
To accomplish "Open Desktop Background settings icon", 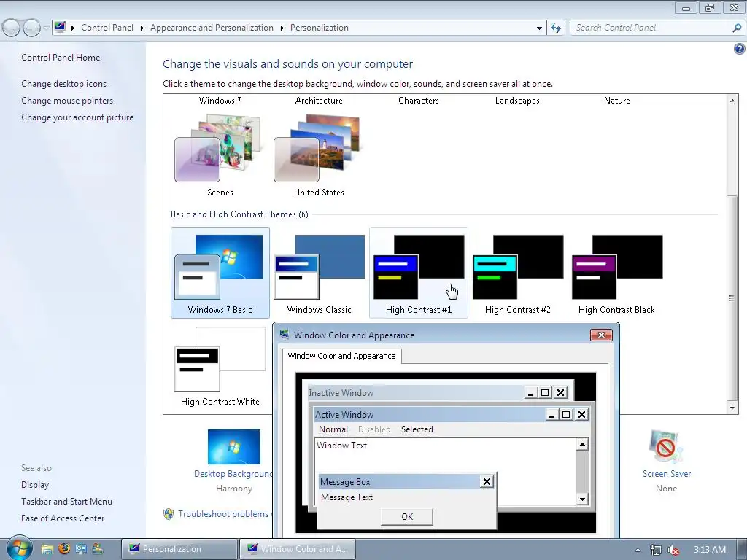I will [x=234, y=447].
